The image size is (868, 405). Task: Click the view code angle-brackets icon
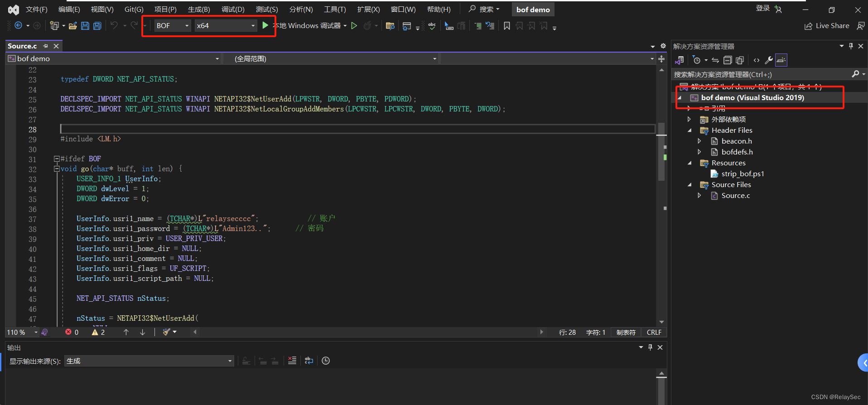point(757,60)
